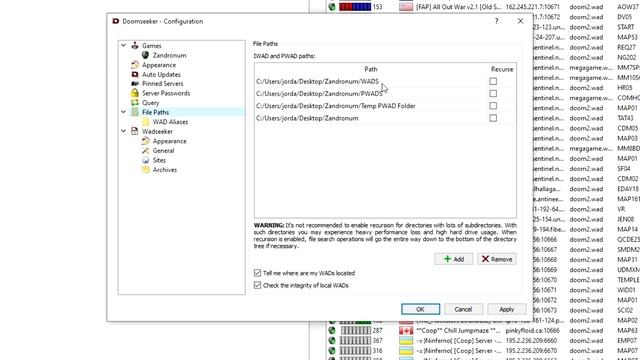Click the Cancel button
Viewport: 640px width, 360px height.
[463, 309]
